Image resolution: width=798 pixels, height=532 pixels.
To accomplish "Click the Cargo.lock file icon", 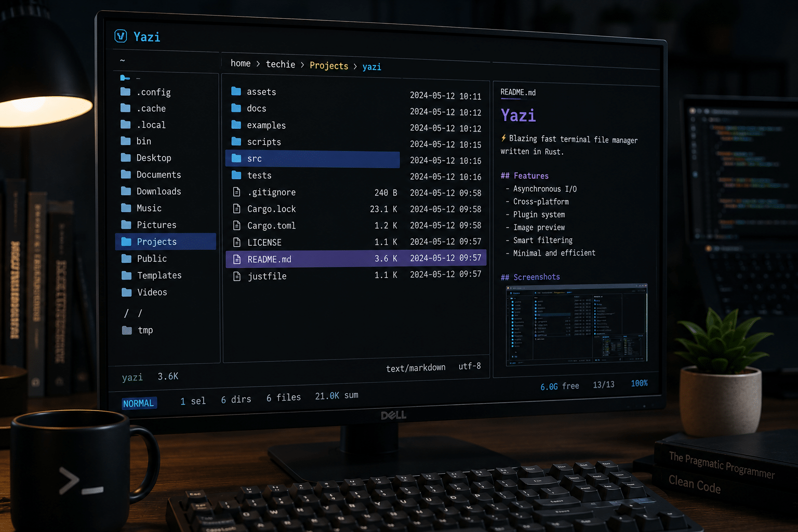I will [x=236, y=209].
